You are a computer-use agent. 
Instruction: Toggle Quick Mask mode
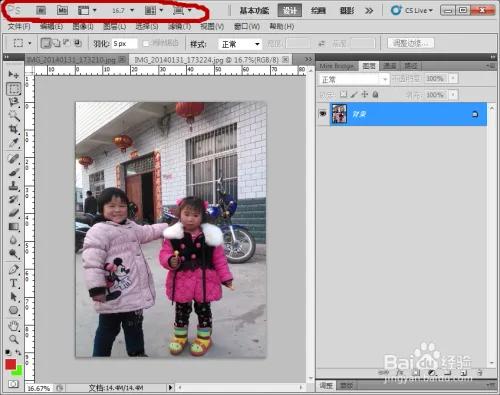pyautogui.click(x=13, y=384)
